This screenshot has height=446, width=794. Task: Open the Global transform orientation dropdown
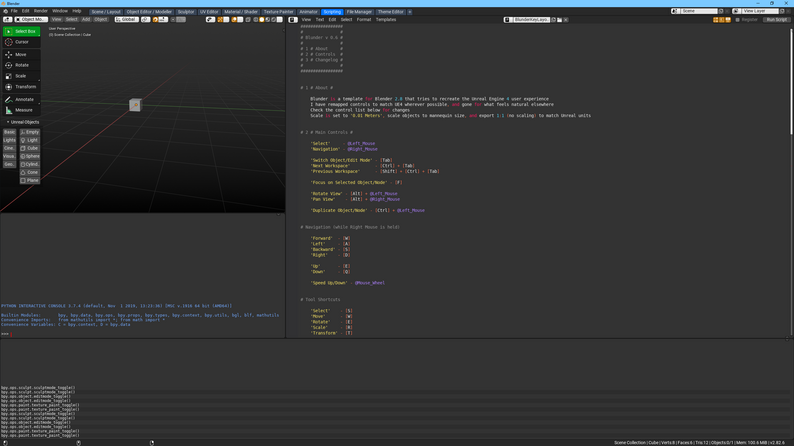(x=127, y=19)
